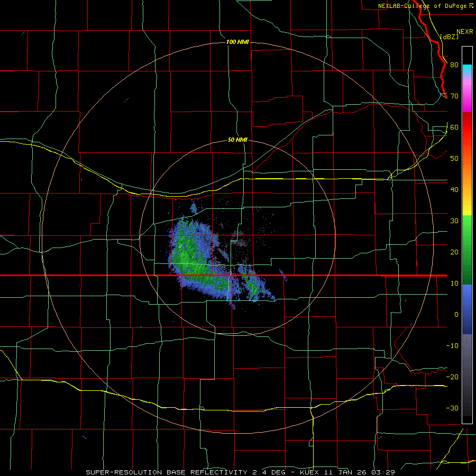Click the 50 NMI range ring label
Screen dimensions: 476x476
pos(237,140)
